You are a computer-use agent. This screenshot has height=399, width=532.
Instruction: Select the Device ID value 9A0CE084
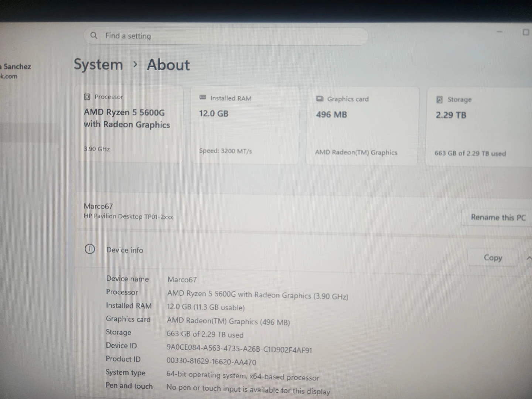239,349
